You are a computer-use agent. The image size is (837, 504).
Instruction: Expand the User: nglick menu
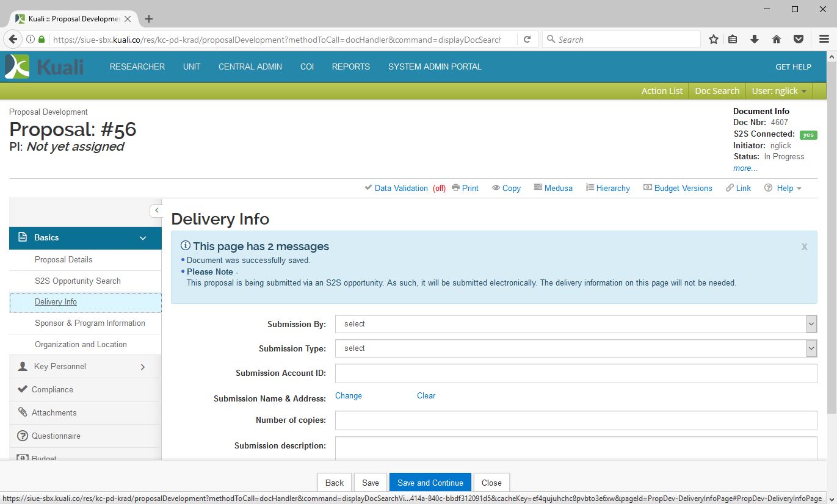(x=779, y=91)
